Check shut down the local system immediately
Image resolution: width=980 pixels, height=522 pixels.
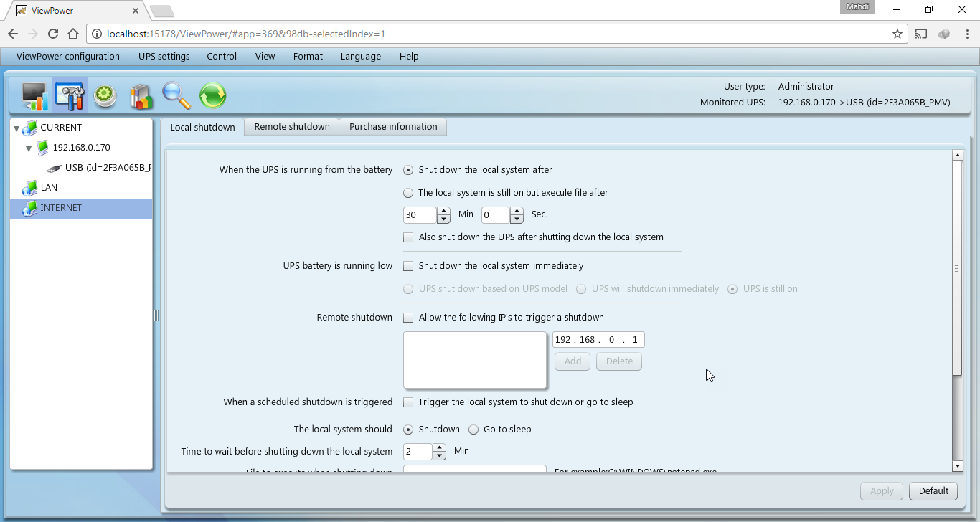pos(408,266)
